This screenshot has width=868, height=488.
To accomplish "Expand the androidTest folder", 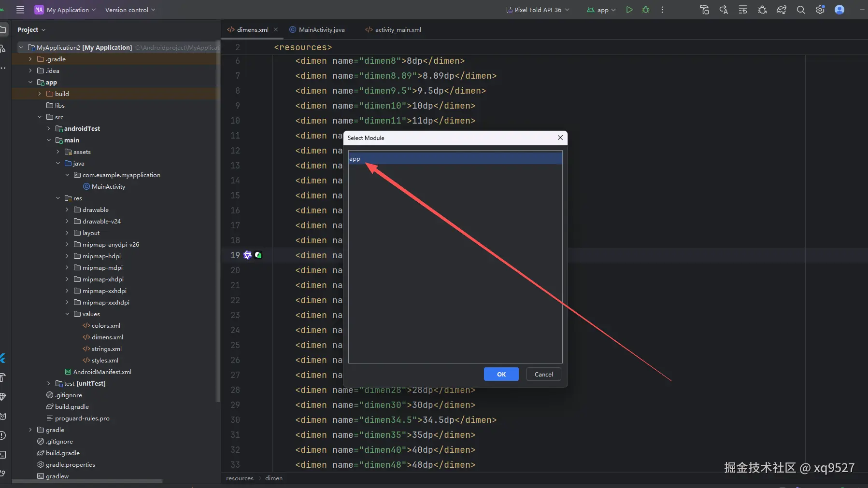I will click(x=49, y=128).
